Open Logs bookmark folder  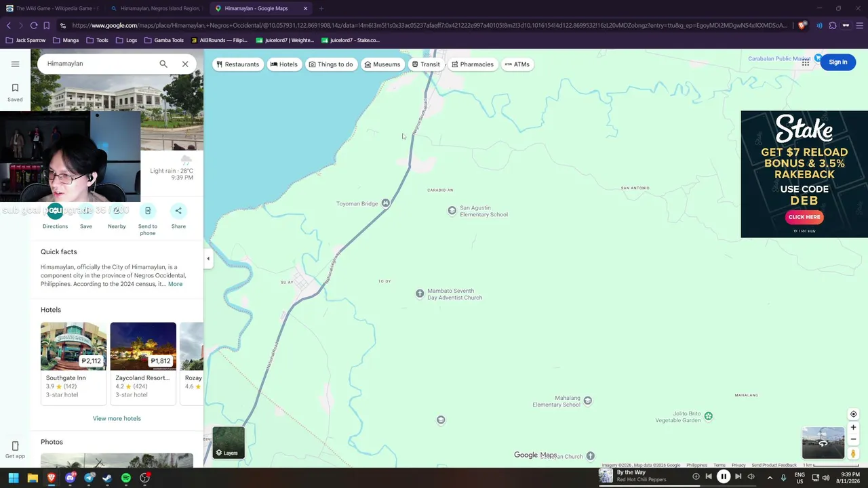pyautogui.click(x=127, y=40)
